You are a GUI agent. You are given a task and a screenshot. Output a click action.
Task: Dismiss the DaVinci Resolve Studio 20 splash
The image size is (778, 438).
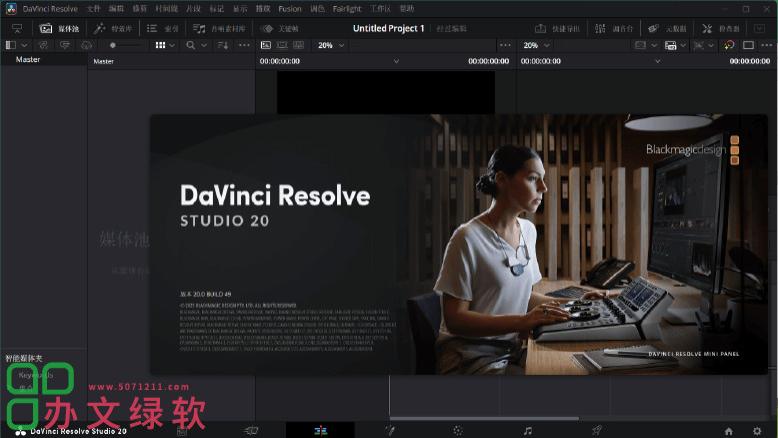point(458,244)
